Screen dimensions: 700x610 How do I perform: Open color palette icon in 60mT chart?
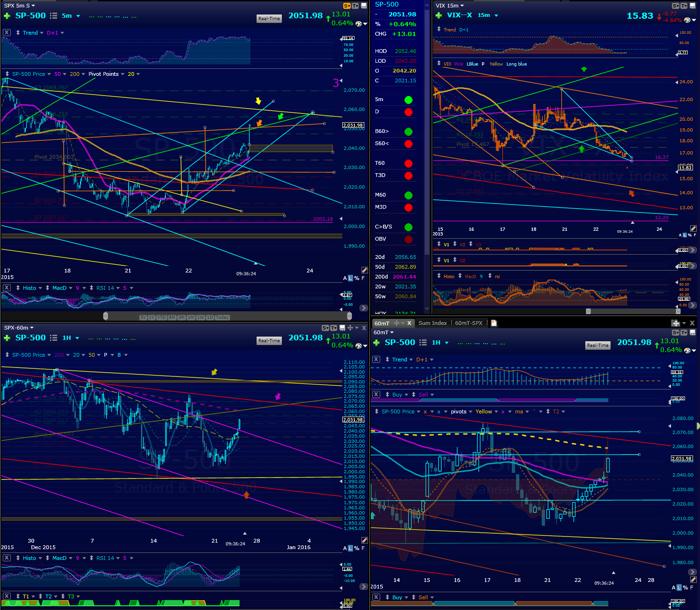pos(687,350)
